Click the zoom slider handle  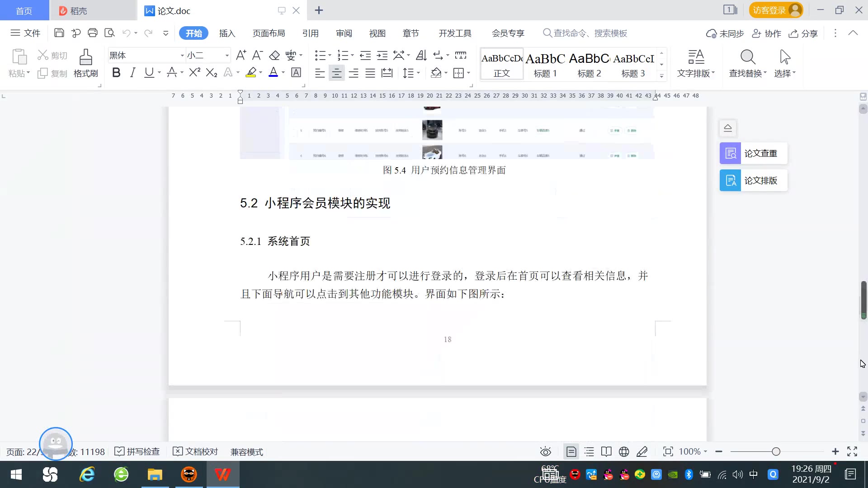click(776, 451)
